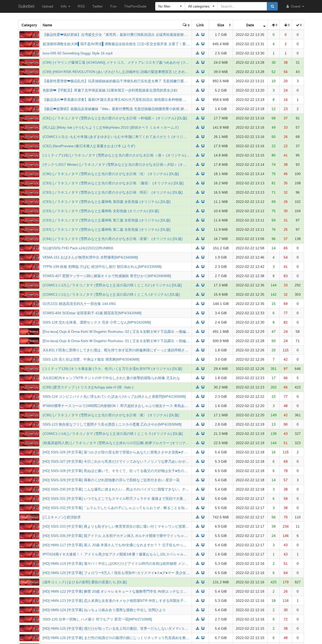Open magnet link for luns-095 row
The height and width of the screenshot is (644, 322).
coord(203,53)
